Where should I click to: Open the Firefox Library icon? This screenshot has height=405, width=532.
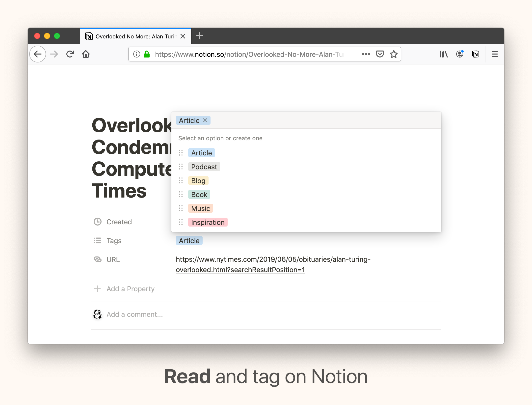pos(444,54)
